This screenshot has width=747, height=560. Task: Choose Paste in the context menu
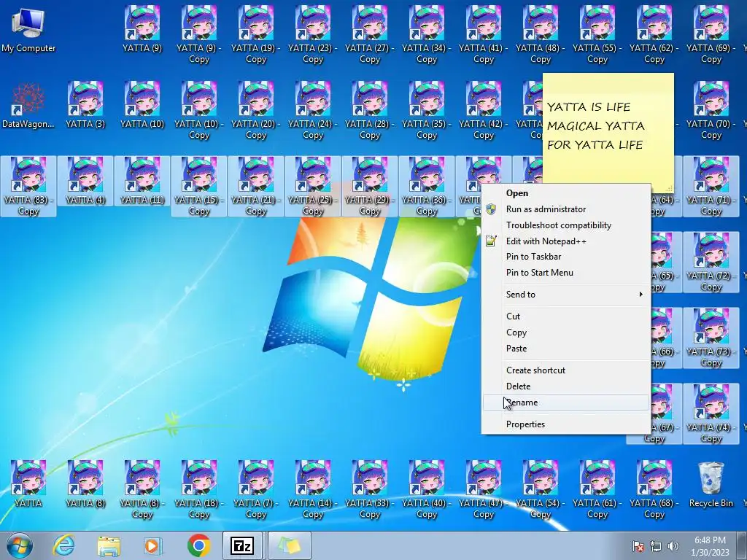coord(566,348)
